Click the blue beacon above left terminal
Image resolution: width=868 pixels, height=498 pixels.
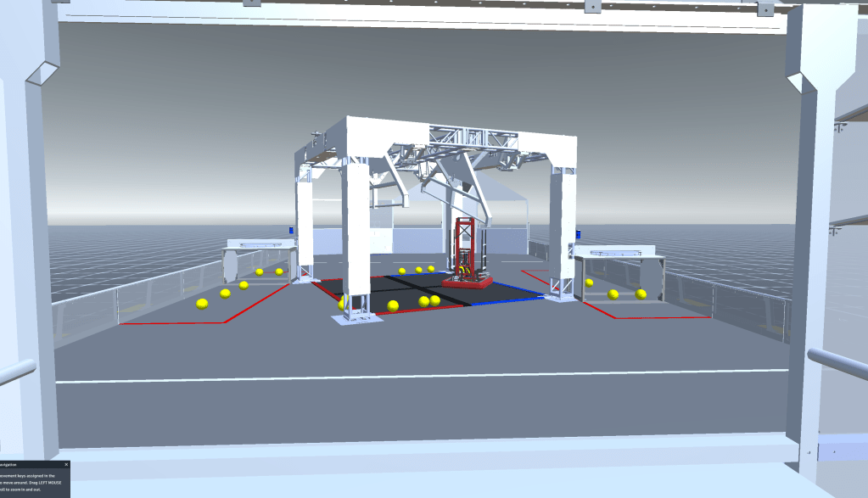pos(293,230)
